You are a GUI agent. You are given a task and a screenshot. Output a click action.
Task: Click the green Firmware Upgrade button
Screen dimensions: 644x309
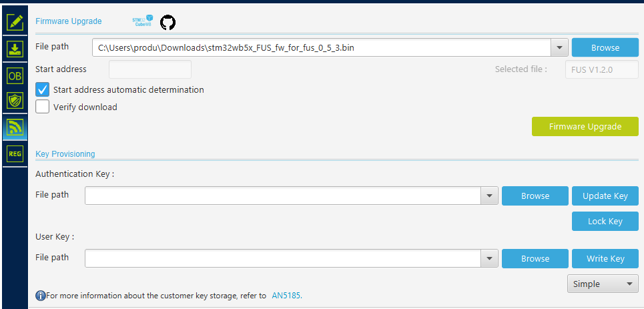click(x=585, y=126)
